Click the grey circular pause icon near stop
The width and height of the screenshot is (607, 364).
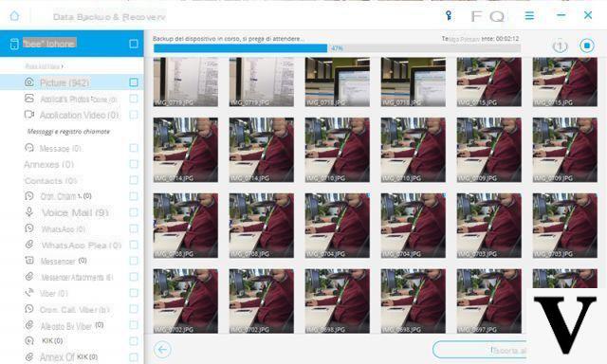[x=560, y=46]
